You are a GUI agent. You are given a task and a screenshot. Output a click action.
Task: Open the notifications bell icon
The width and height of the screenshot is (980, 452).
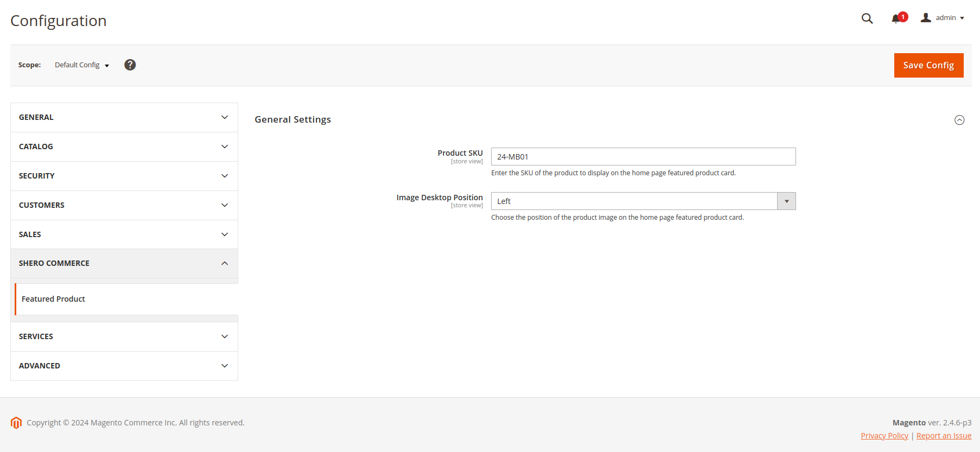pyautogui.click(x=896, y=18)
